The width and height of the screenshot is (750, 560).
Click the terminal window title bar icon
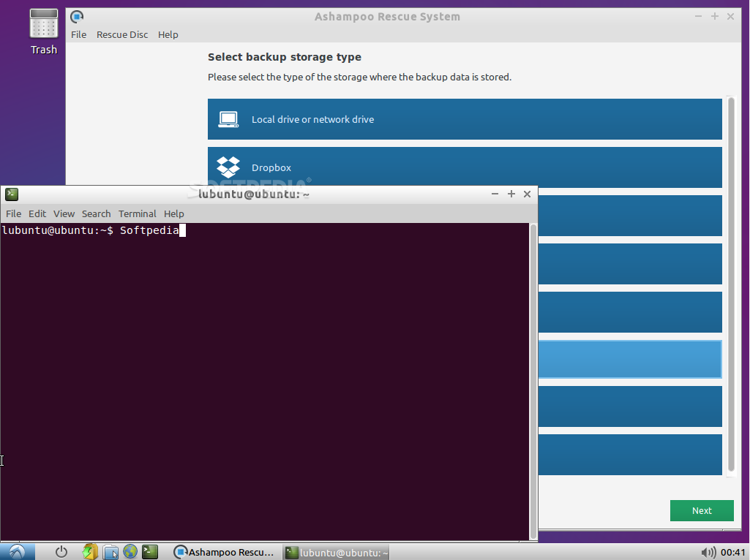pyautogui.click(x=12, y=194)
